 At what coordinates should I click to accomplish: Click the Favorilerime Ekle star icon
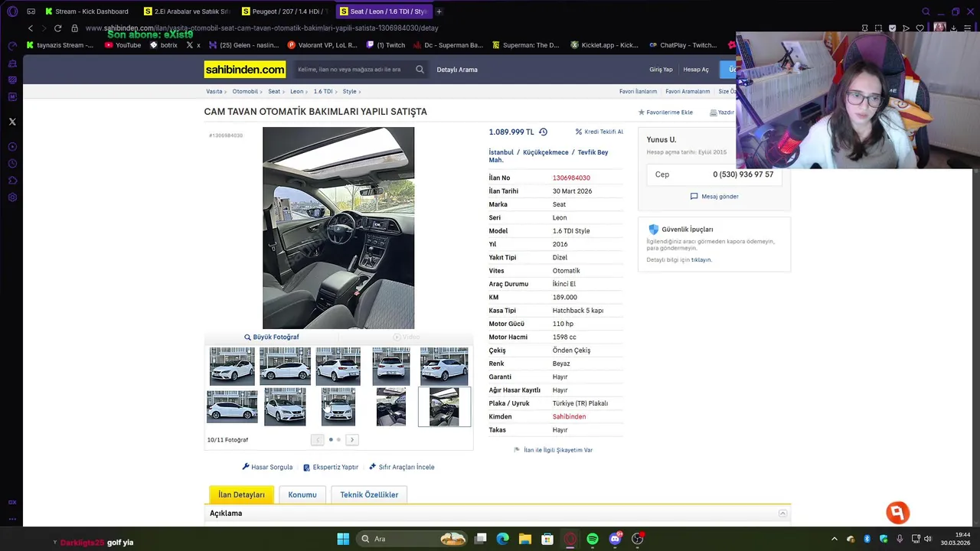pyautogui.click(x=642, y=112)
